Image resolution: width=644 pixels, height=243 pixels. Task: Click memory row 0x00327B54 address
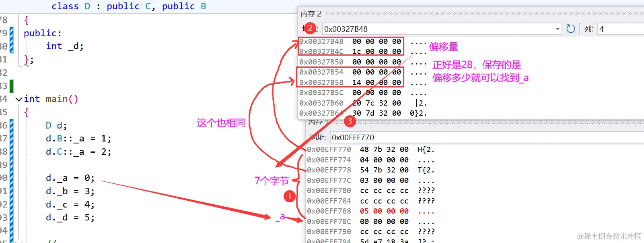coord(321,72)
